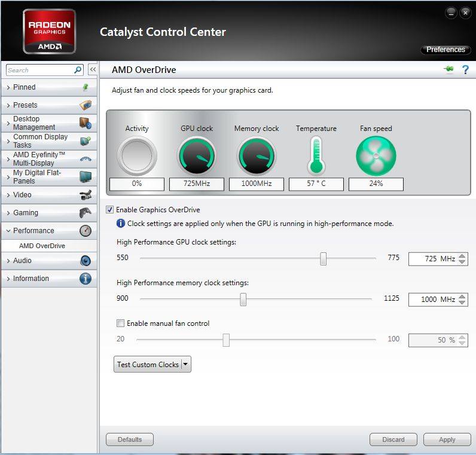This screenshot has width=476, height=455.
Task: Click the green pin icon in header
Action: coord(448,69)
